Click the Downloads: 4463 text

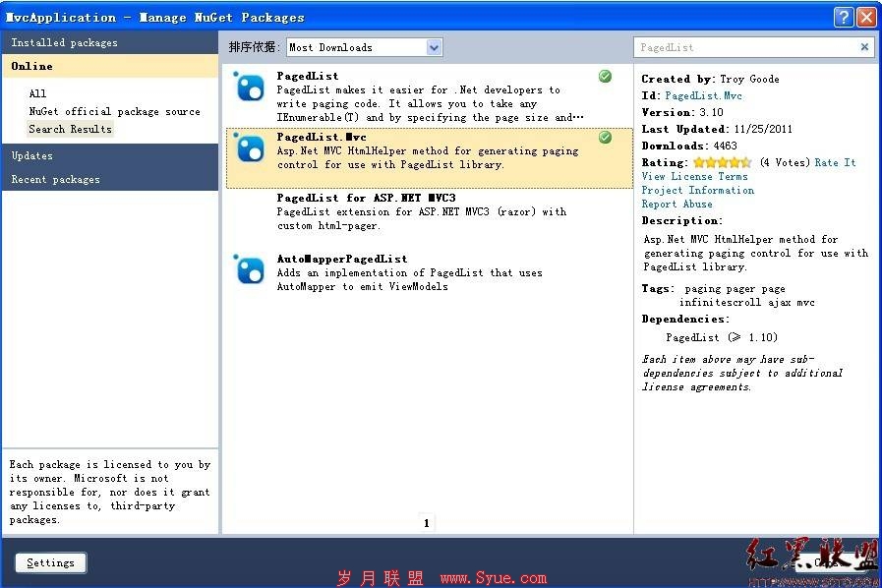(689, 146)
